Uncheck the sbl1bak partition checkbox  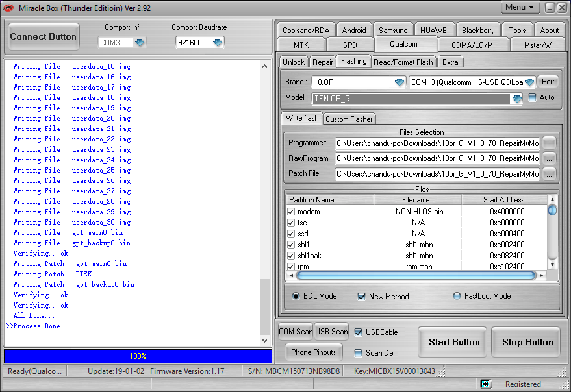(291, 256)
